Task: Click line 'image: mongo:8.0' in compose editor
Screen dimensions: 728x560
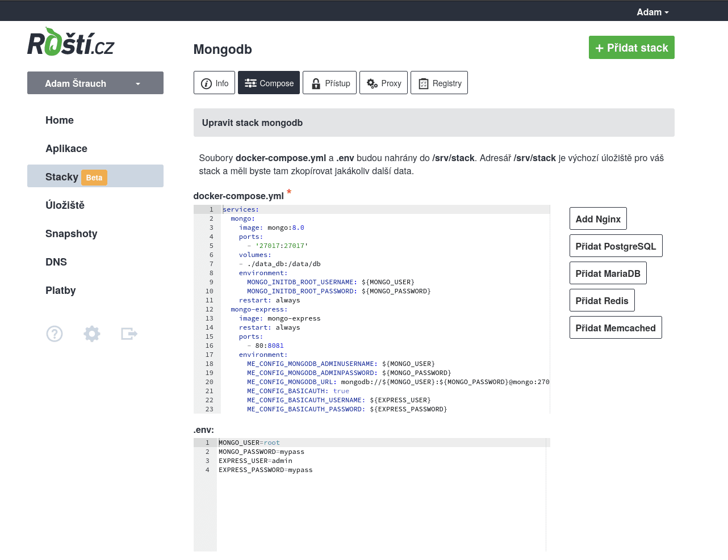Action: tap(271, 228)
